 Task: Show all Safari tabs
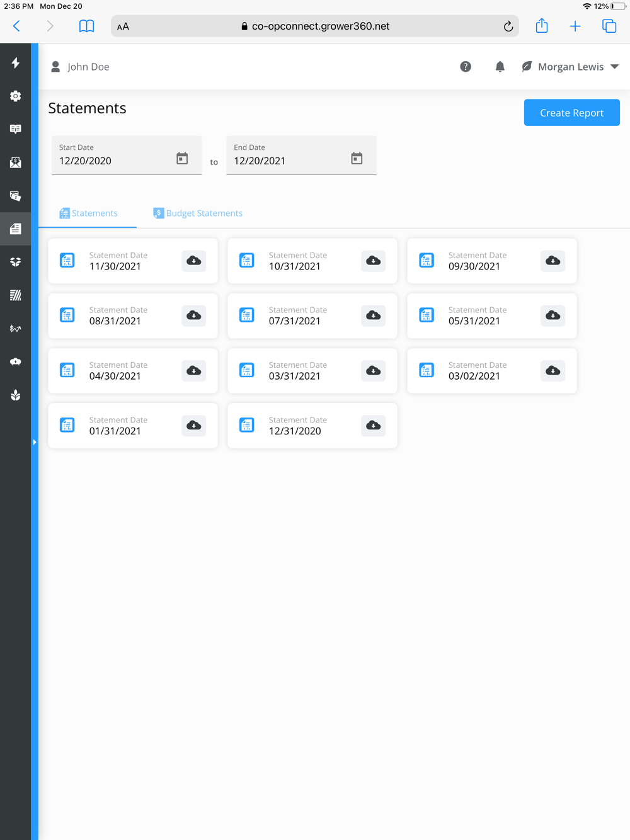(609, 26)
